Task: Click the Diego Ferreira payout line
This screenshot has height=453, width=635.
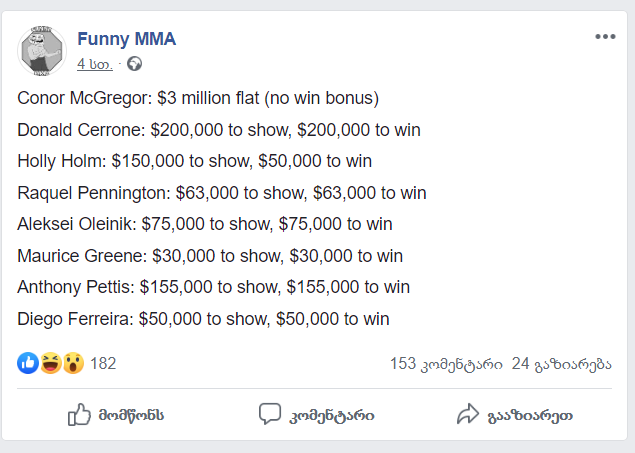Action: [203, 319]
